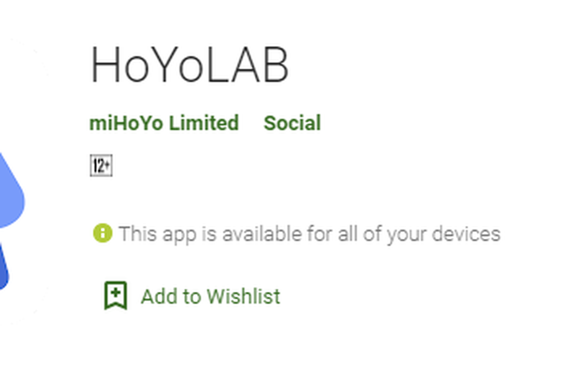This screenshot has height=392, width=588.
Task: Click the device availability message text
Action: [309, 234]
